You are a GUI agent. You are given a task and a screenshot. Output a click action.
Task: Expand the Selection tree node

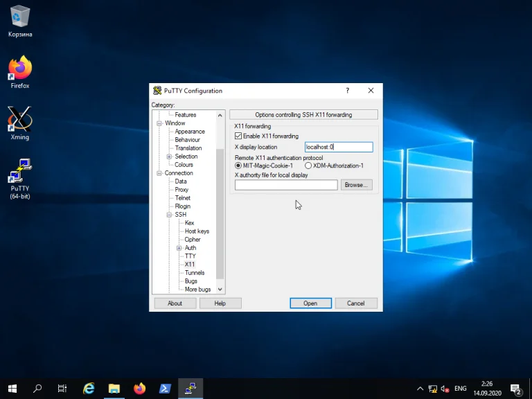pos(169,157)
